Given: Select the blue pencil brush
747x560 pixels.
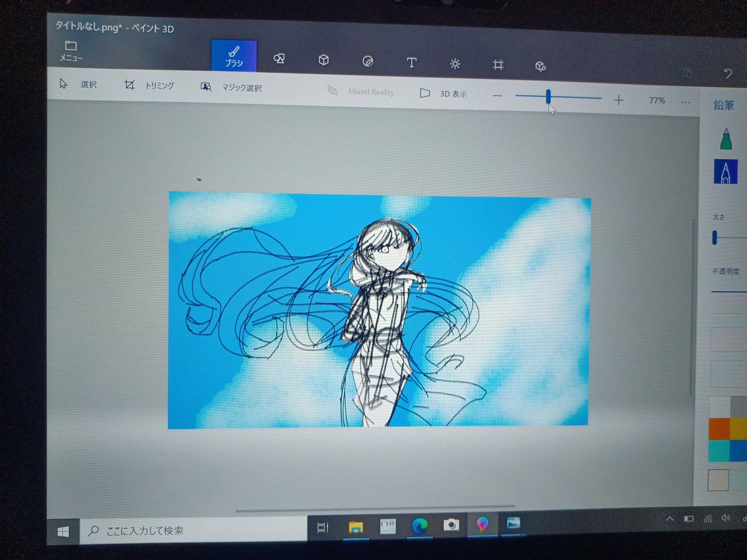Looking at the screenshot, I should point(725,172).
